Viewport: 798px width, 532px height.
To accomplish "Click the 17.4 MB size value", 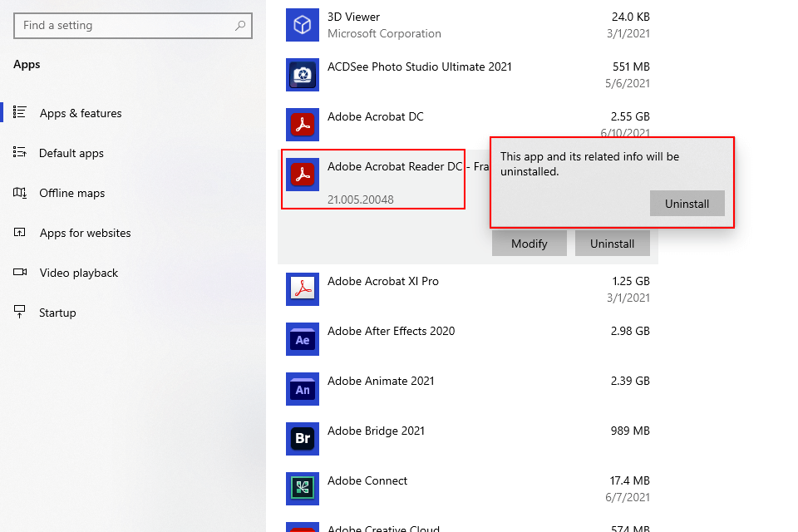I will 629,480.
